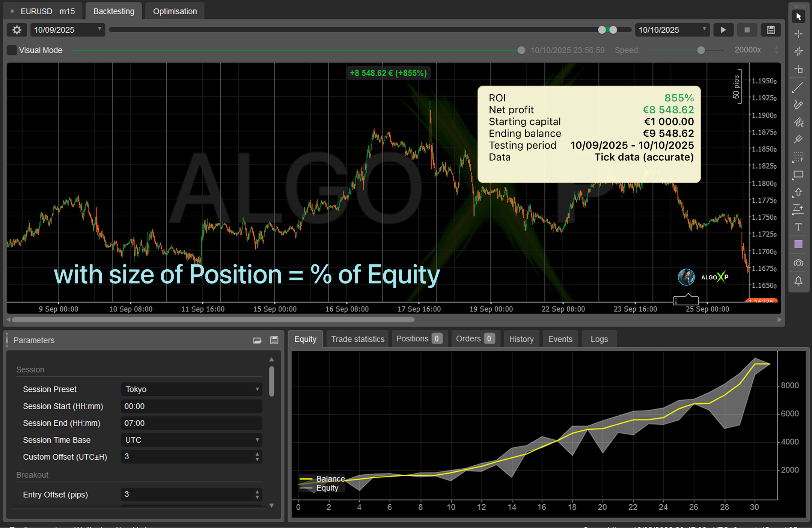This screenshot has width=812, height=528.
Task: Open price alerts bell icon
Action: [x=798, y=281]
